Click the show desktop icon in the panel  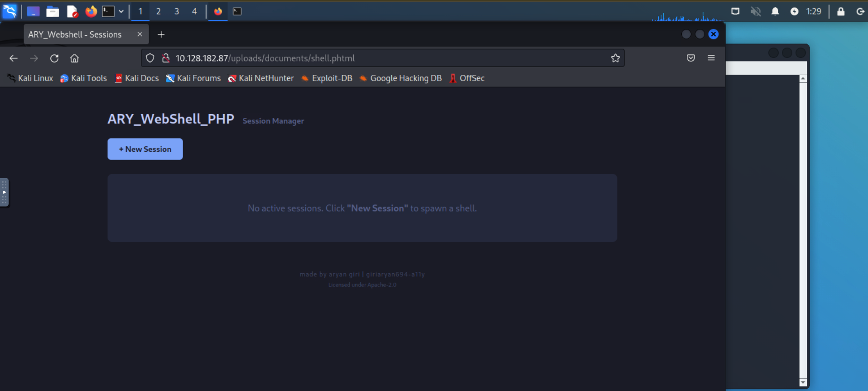[x=33, y=12]
